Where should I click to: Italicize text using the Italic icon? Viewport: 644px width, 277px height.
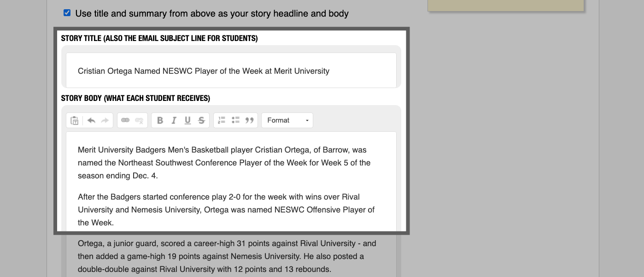[174, 120]
